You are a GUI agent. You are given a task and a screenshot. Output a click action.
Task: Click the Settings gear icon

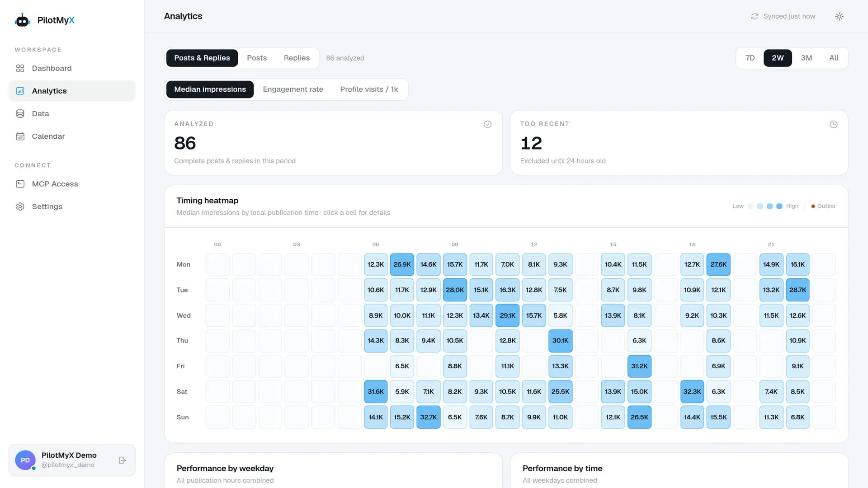(x=20, y=206)
